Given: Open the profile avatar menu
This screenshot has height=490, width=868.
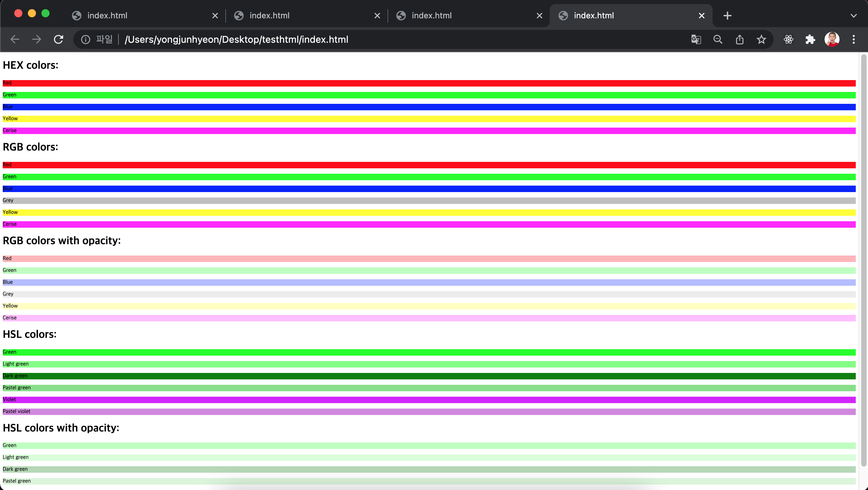Looking at the screenshot, I should [x=832, y=39].
